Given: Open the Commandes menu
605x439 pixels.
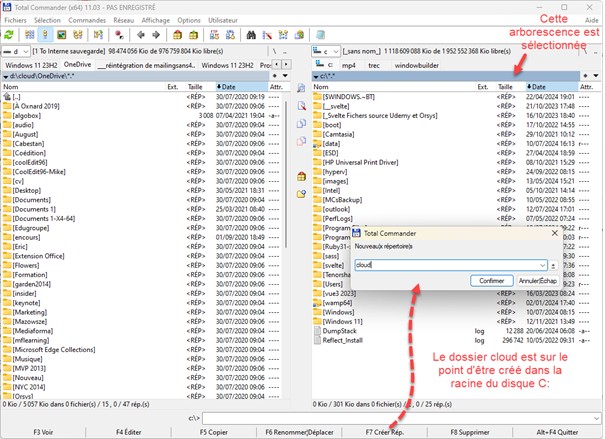Looking at the screenshot, I should tap(87, 19).
